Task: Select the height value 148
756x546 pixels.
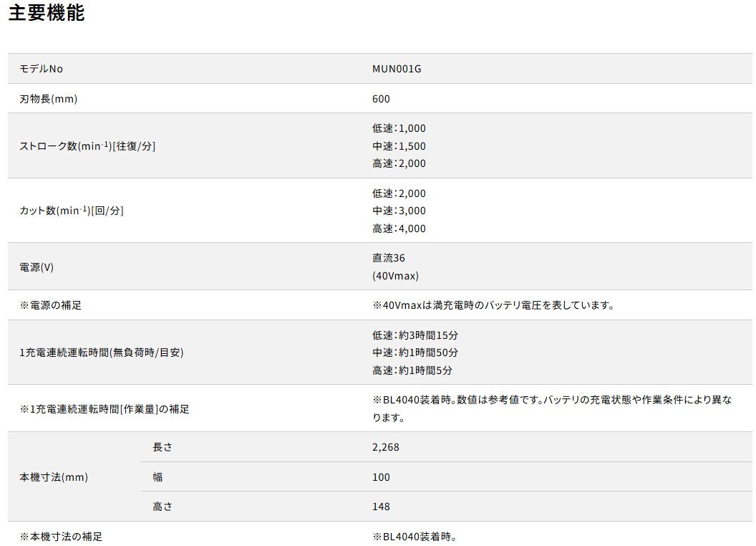Action: pyautogui.click(x=381, y=507)
